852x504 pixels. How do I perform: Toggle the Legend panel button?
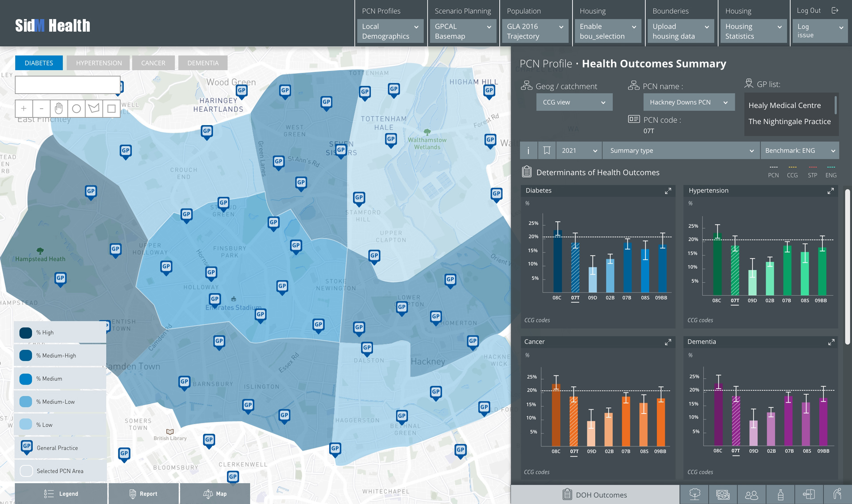[x=61, y=493]
